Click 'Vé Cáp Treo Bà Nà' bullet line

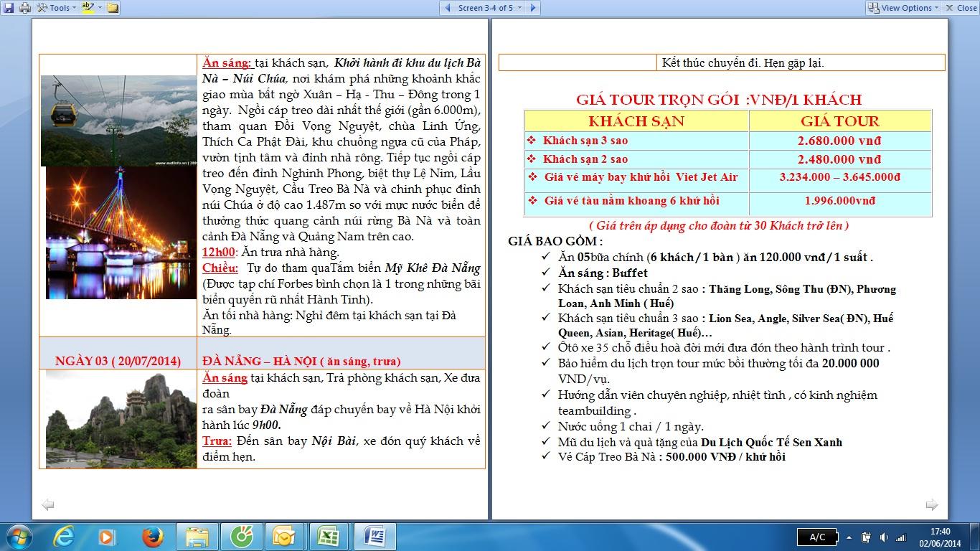click(672, 456)
